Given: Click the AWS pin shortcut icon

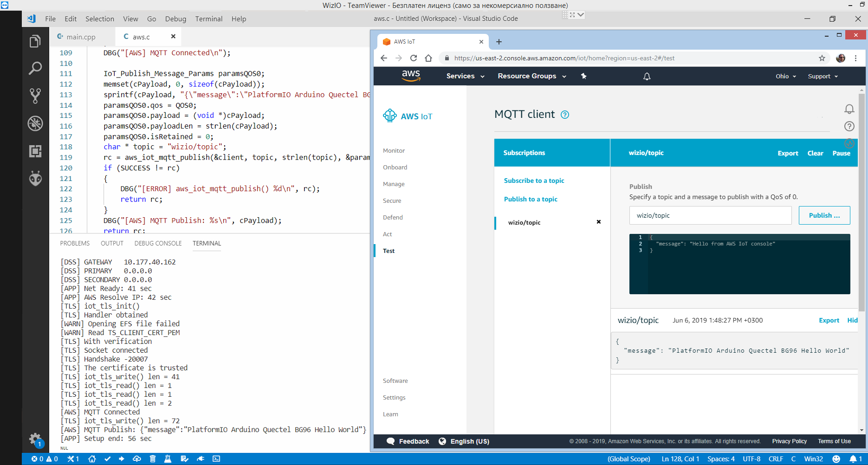Looking at the screenshot, I should coord(584,76).
